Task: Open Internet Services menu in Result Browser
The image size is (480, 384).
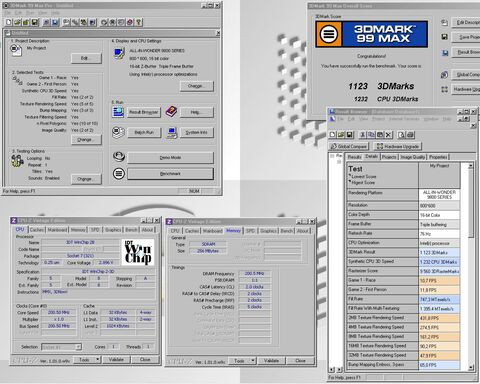Action: click(404, 119)
